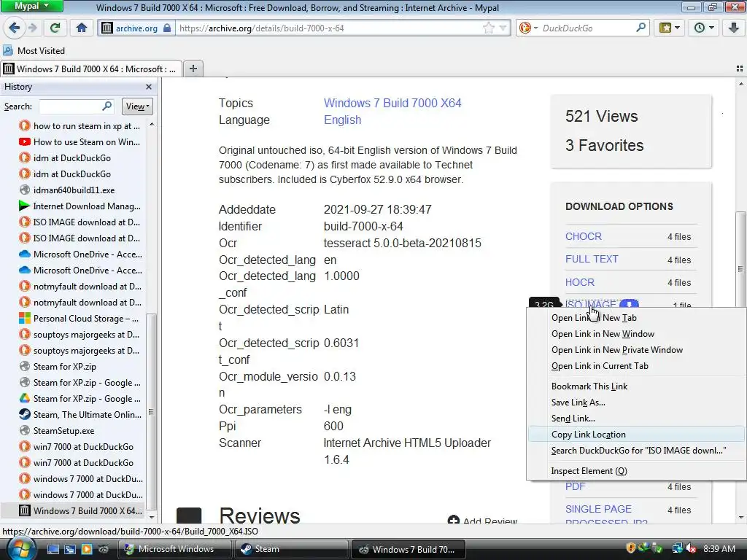The width and height of the screenshot is (747, 560).
Task: Open Personal Cloud Storage history entry
Action: click(x=80, y=319)
